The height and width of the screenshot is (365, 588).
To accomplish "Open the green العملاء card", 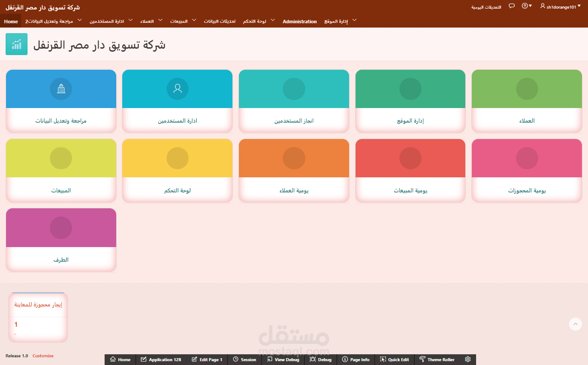I will [x=527, y=101].
